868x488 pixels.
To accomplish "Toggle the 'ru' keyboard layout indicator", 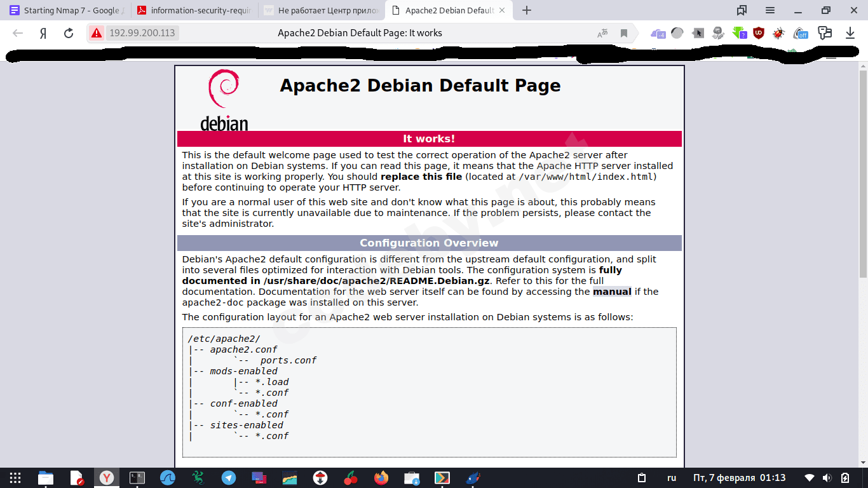I will point(672,478).
